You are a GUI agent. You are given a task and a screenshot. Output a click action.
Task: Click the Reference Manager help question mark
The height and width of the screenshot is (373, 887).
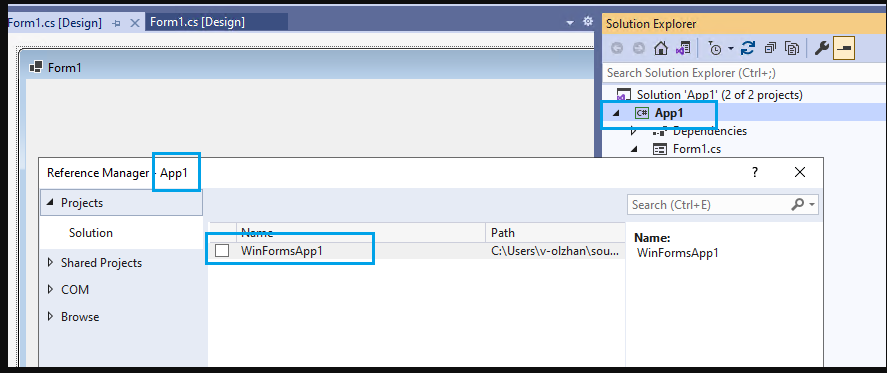click(x=755, y=173)
